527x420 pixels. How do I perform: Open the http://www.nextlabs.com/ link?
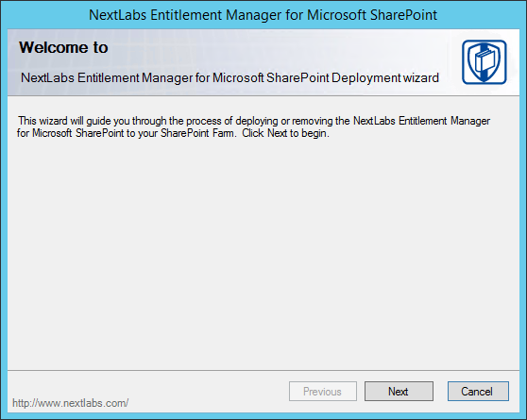70,403
